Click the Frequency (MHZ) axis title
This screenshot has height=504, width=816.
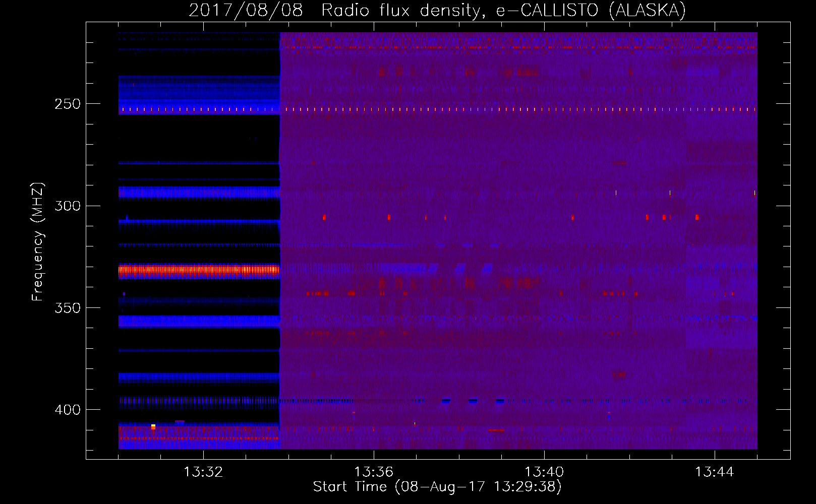tap(38, 242)
